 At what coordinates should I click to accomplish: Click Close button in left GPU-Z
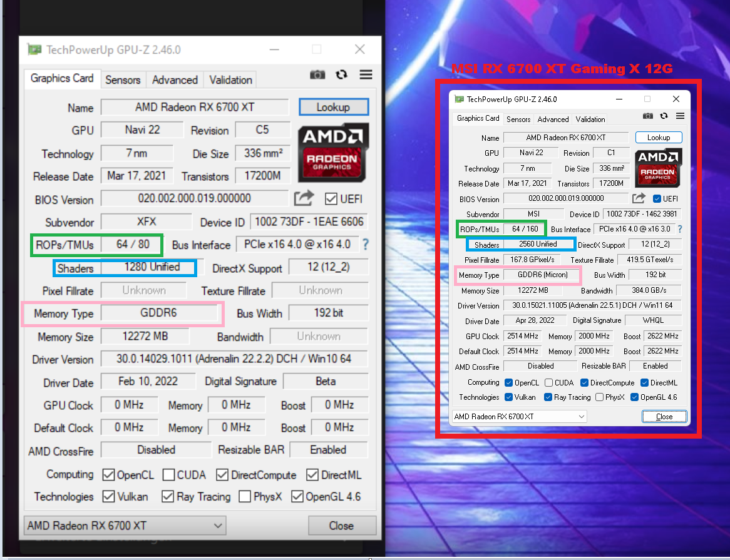pyautogui.click(x=342, y=526)
